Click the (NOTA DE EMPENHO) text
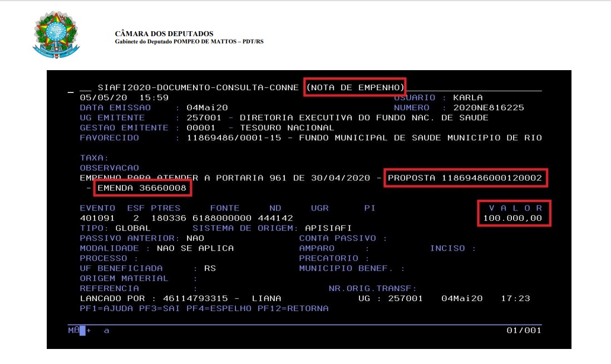 [x=356, y=87]
